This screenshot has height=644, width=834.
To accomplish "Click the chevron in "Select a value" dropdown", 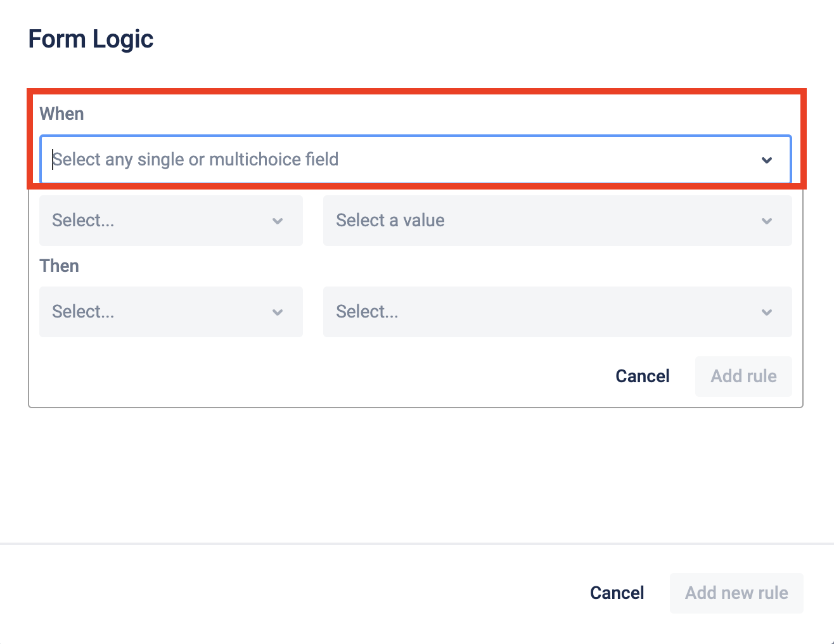I will click(x=767, y=221).
